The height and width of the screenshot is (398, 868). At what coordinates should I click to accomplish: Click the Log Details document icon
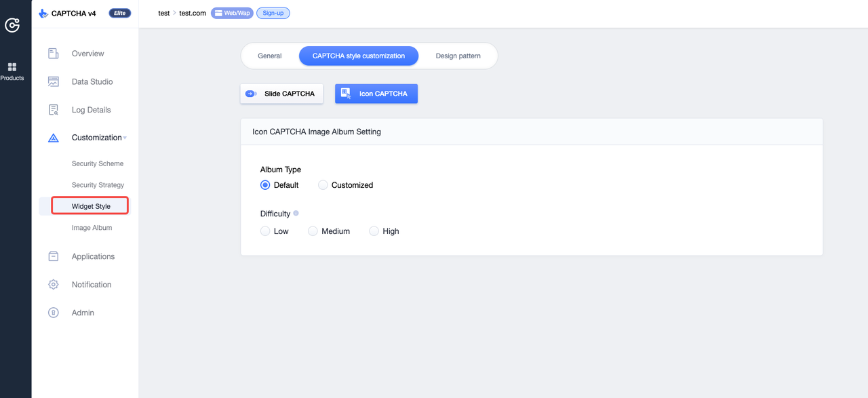54,110
